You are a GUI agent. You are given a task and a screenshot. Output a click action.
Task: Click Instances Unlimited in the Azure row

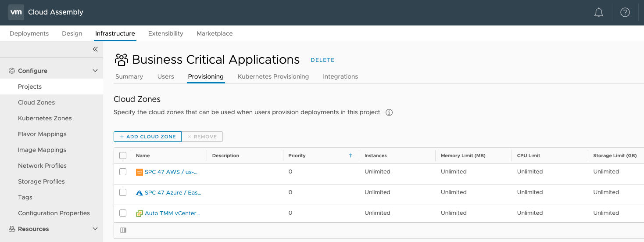click(377, 192)
